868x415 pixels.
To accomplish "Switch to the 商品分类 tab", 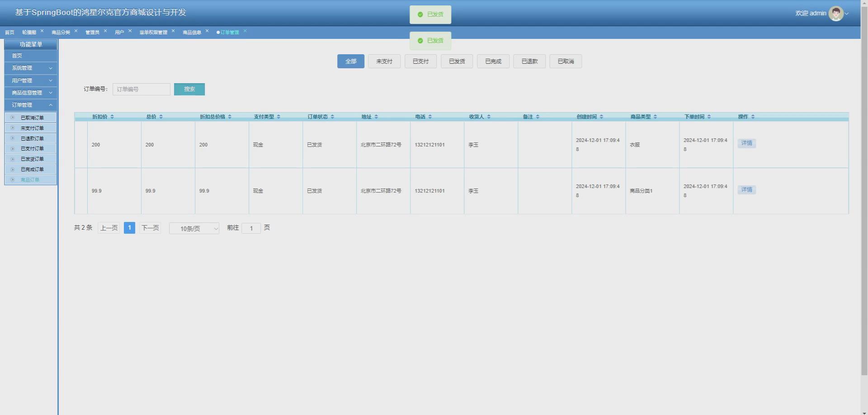I will [x=61, y=32].
